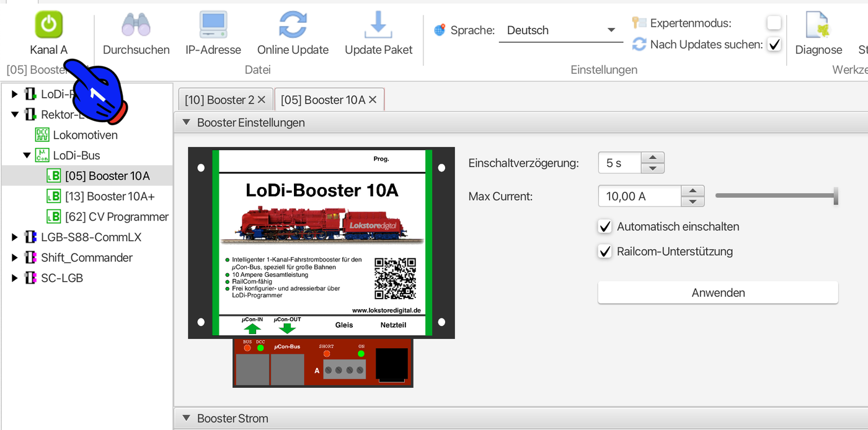
Task: Click the Max Current 10,00 A field
Action: coord(640,196)
